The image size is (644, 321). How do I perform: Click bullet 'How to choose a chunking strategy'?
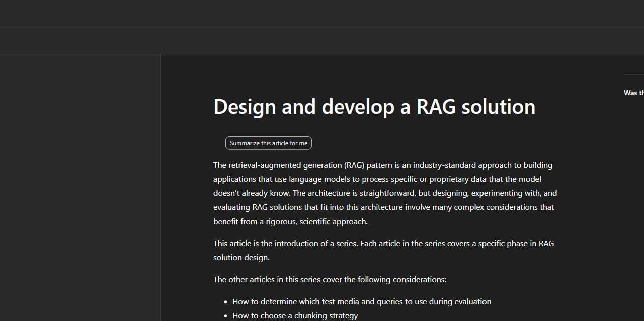pos(295,316)
